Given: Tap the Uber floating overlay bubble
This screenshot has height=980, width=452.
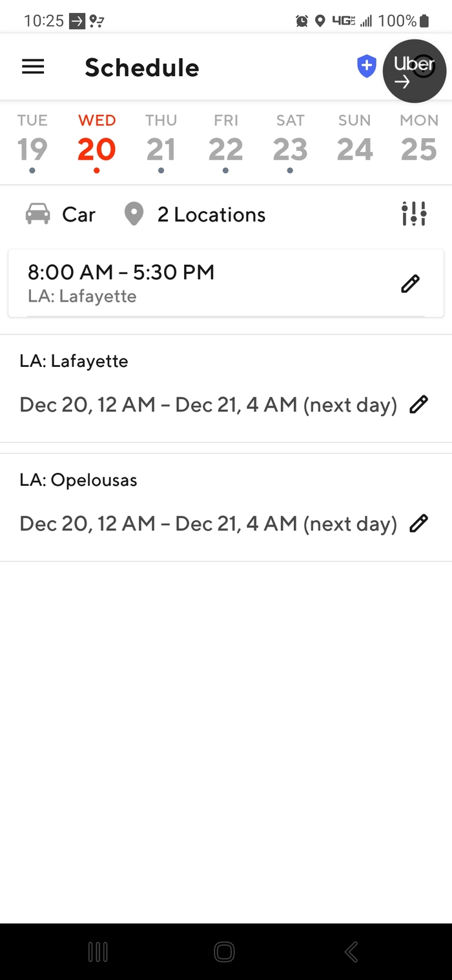Looking at the screenshot, I should 414,71.
